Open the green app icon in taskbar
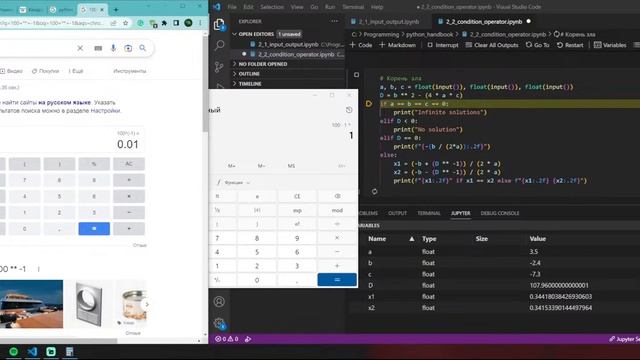 tap(51, 351)
